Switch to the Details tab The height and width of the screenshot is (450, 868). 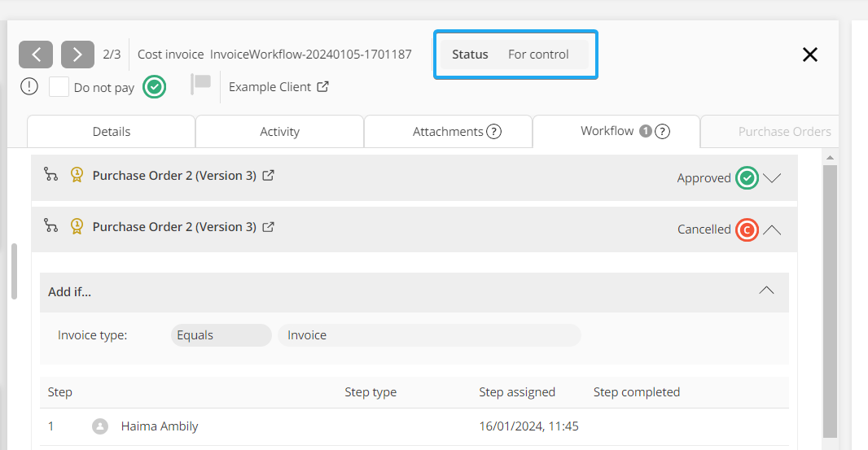click(x=112, y=131)
